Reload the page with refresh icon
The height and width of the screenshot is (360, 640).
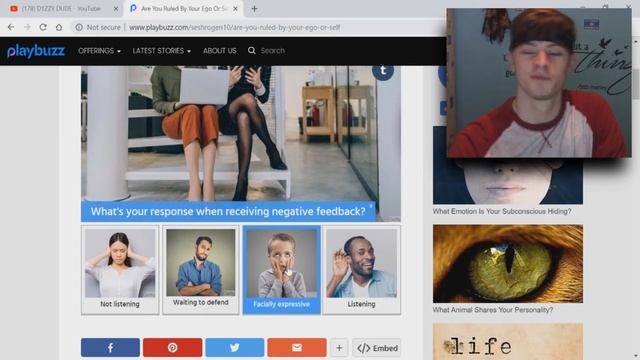click(43, 27)
